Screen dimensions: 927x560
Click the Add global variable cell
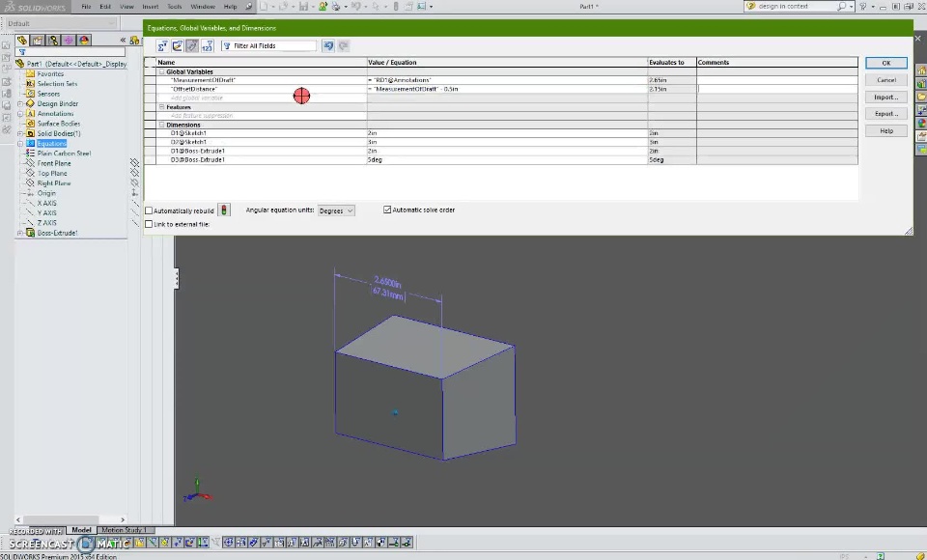point(262,98)
